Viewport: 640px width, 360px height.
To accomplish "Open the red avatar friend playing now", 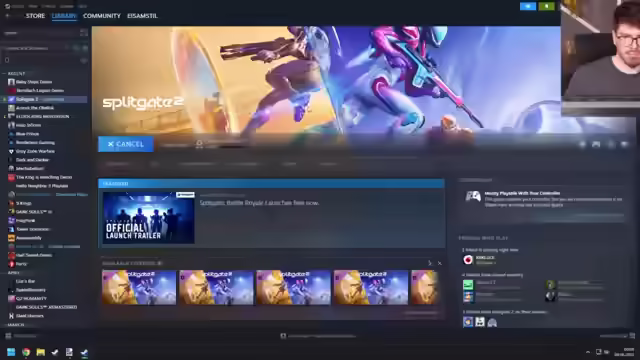I will pyautogui.click(x=468, y=260).
